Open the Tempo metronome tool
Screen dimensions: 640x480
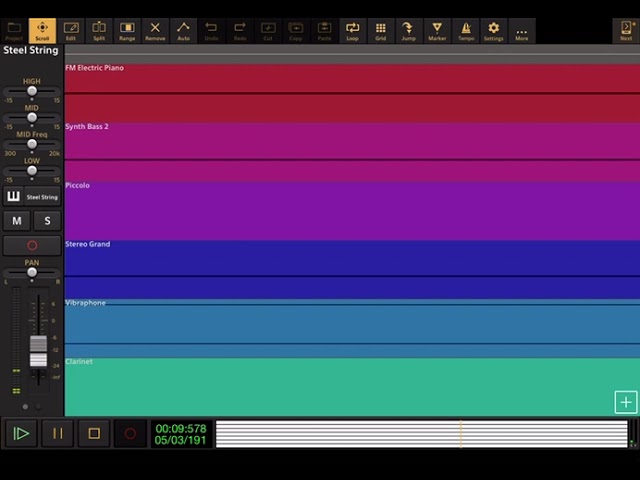click(x=466, y=31)
